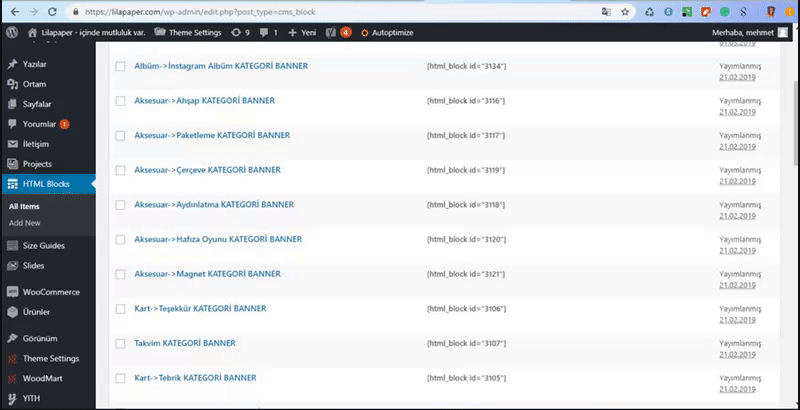Click the green square browser extension
This screenshot has width=800, height=410.
[x=687, y=12]
